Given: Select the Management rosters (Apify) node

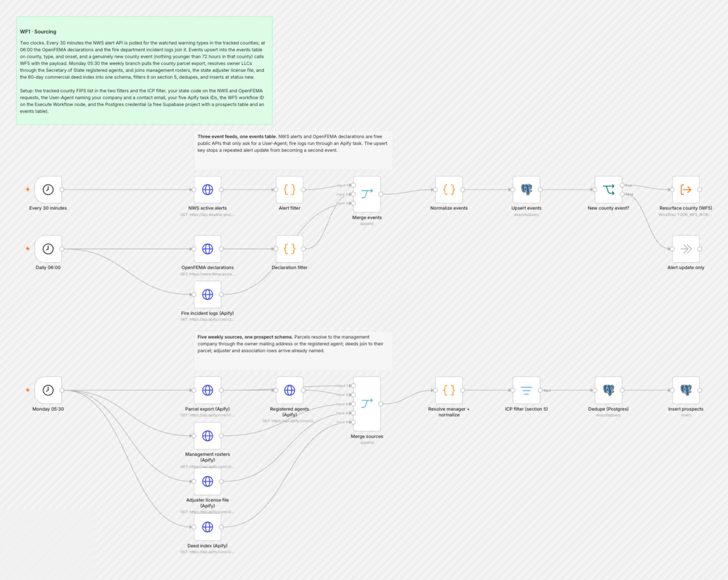Looking at the screenshot, I should [x=207, y=436].
